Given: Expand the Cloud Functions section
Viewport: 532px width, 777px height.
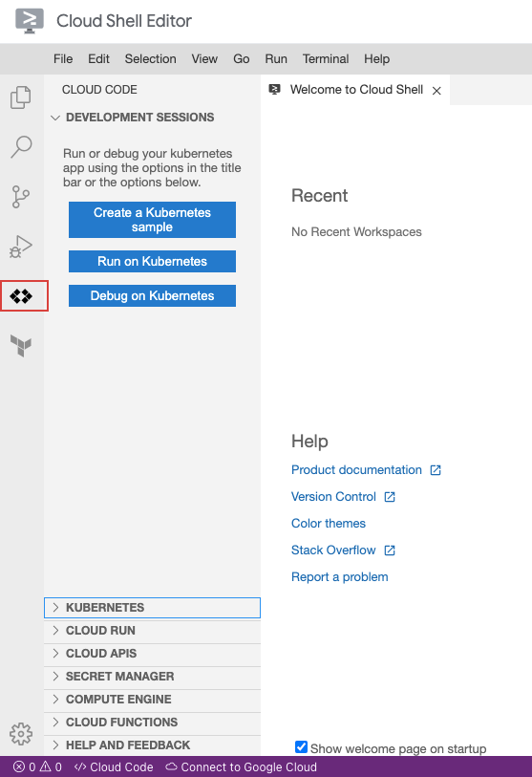Looking at the screenshot, I should tap(152, 722).
